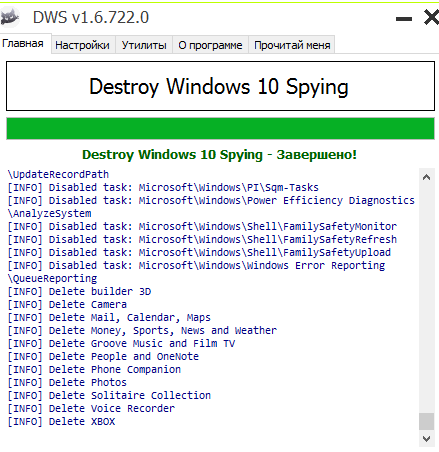Click the 'Delete Phone Companion' log entry
This screenshot has width=439, height=452.
click(x=94, y=370)
